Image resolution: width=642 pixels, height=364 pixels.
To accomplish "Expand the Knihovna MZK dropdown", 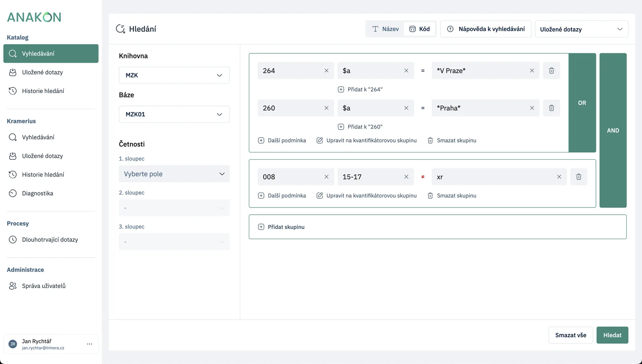I will 174,75.
